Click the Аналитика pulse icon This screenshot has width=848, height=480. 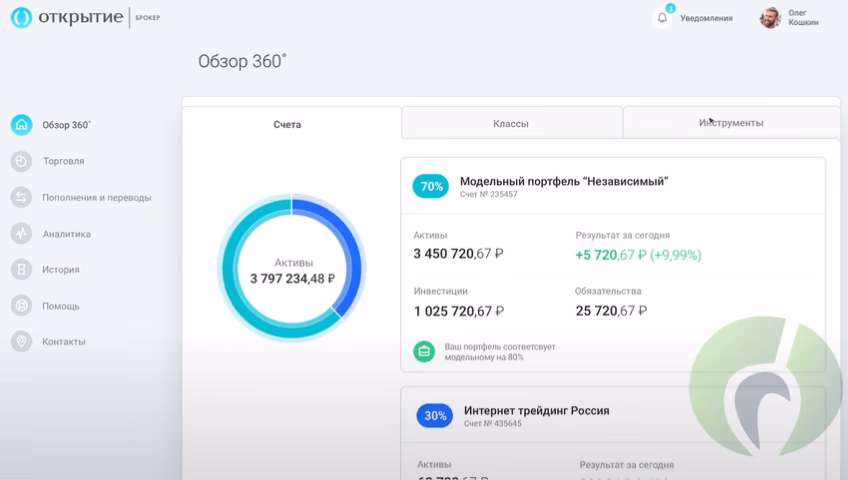tap(22, 234)
